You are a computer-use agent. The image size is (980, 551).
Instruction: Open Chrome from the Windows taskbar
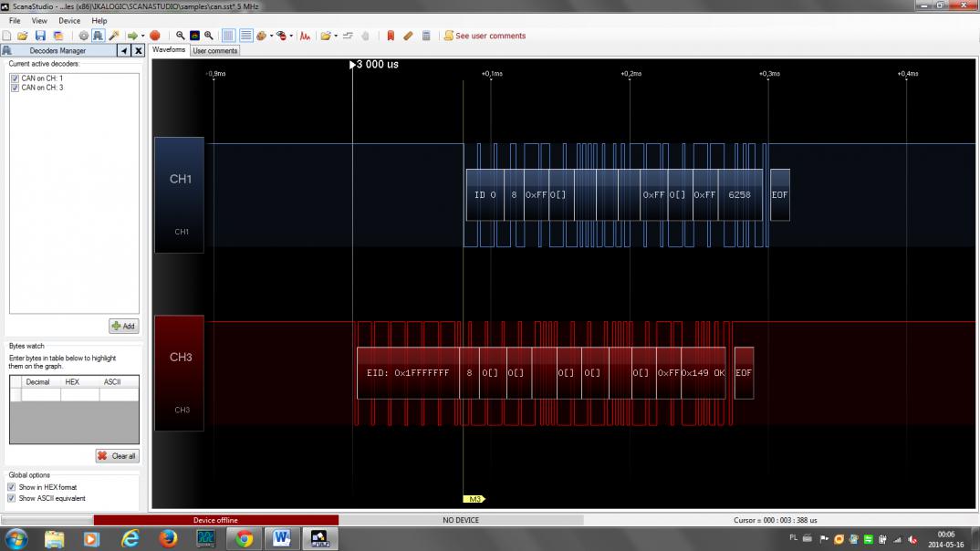click(x=244, y=538)
